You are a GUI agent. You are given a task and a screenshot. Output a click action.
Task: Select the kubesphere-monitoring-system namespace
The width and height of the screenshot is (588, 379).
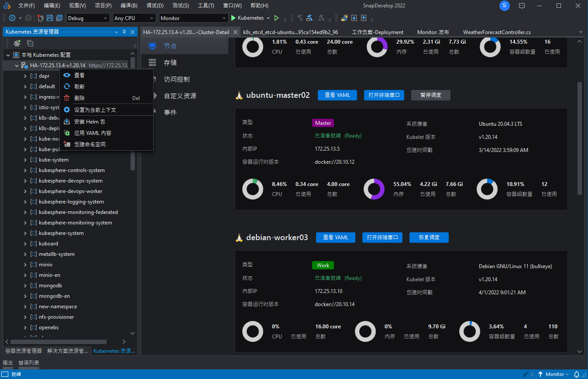pyautogui.click(x=76, y=223)
